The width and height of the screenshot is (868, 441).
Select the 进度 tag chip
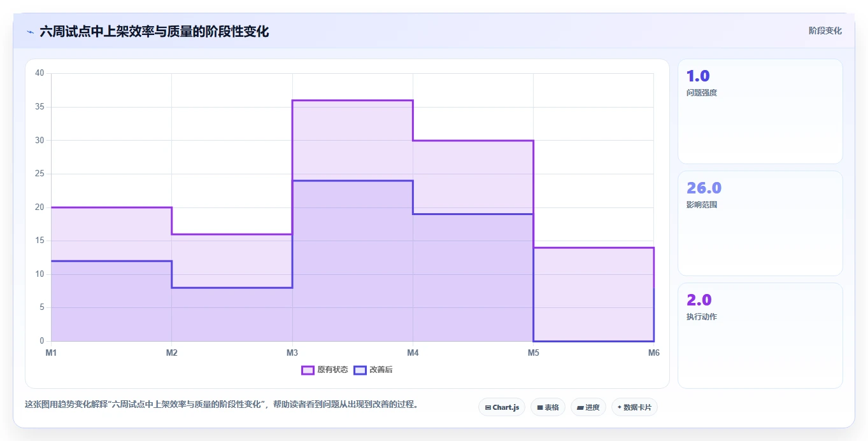point(588,407)
